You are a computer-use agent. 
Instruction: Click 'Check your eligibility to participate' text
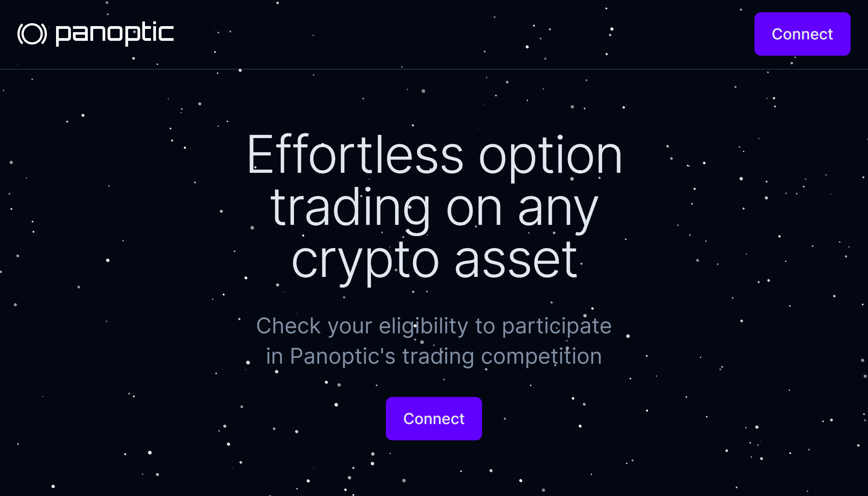[x=434, y=326]
